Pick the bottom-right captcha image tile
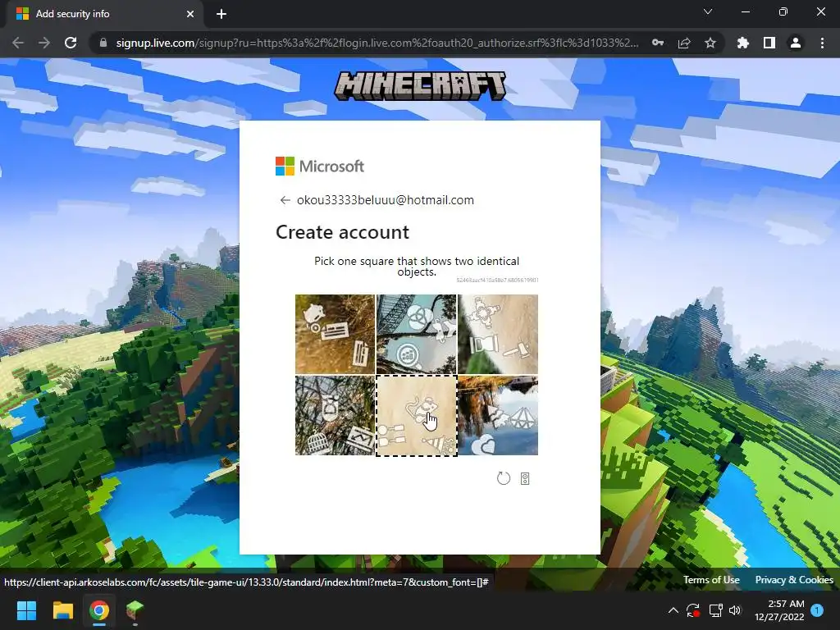This screenshot has height=630, width=840. tap(498, 415)
